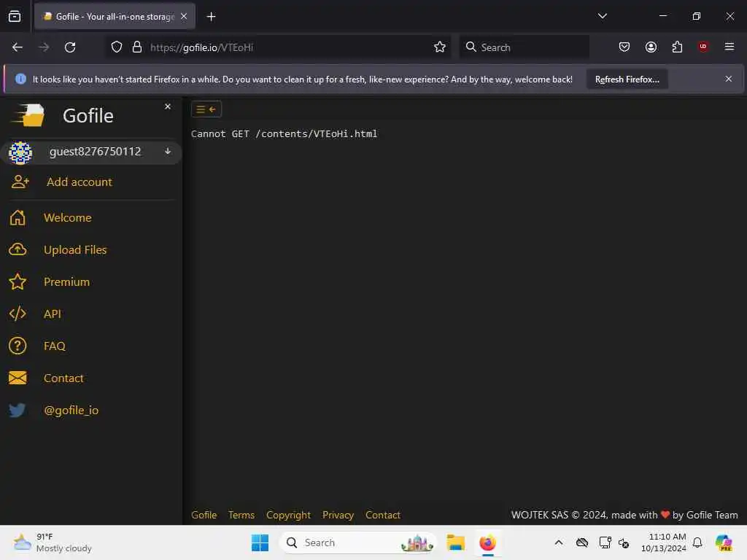Screen dimensions: 747x560
Task: Click the site security padlock icon
Action: (137, 47)
